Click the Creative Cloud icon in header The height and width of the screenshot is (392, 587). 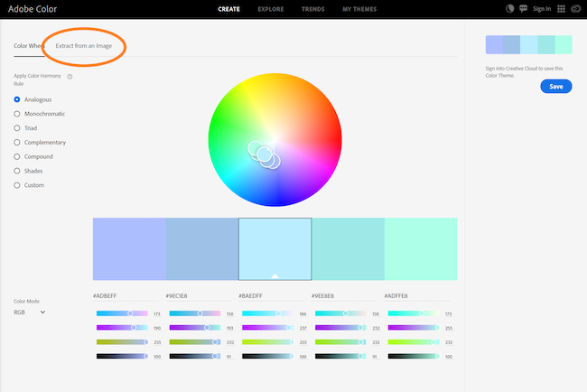575,9
